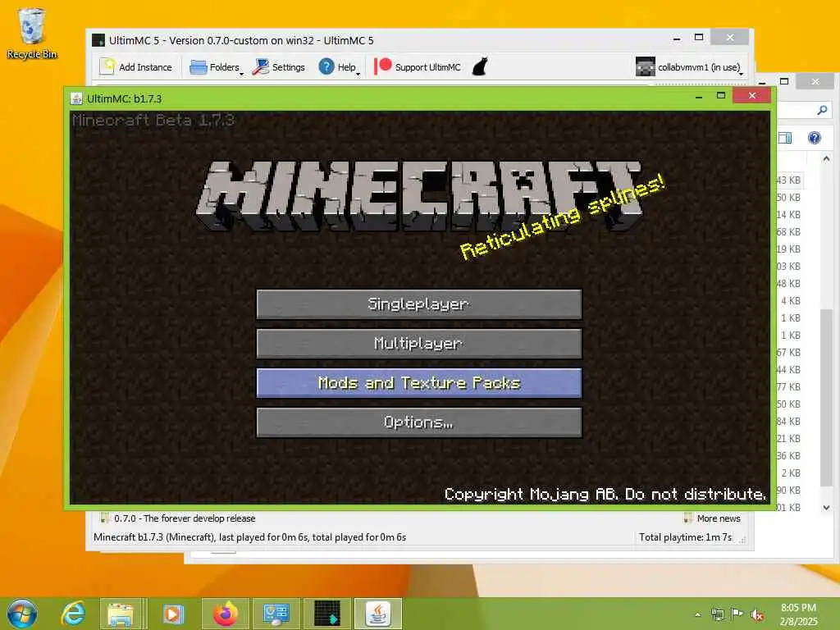Click the help icon in the background explorer window
This screenshot has height=630, width=840.
[815, 138]
